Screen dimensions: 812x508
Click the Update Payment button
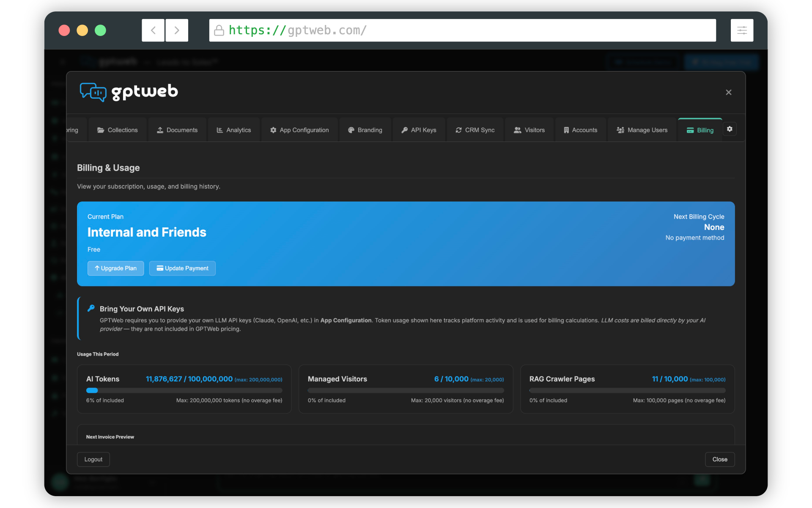pyautogui.click(x=182, y=268)
